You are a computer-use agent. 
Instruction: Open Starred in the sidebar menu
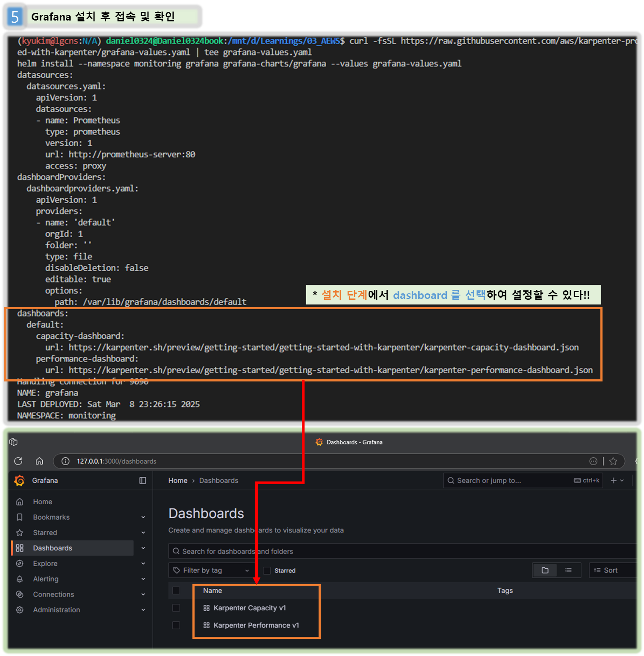(45, 532)
